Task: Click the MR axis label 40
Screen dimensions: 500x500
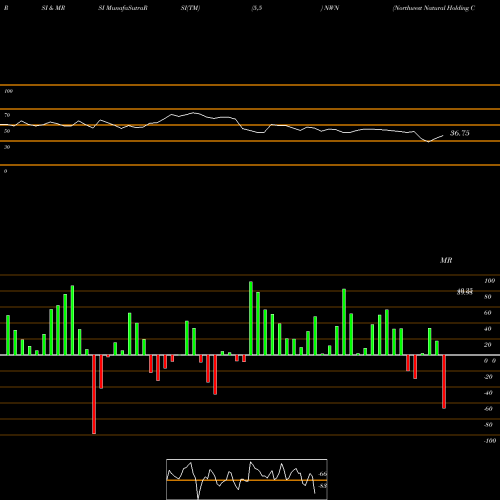Action: coord(488,329)
